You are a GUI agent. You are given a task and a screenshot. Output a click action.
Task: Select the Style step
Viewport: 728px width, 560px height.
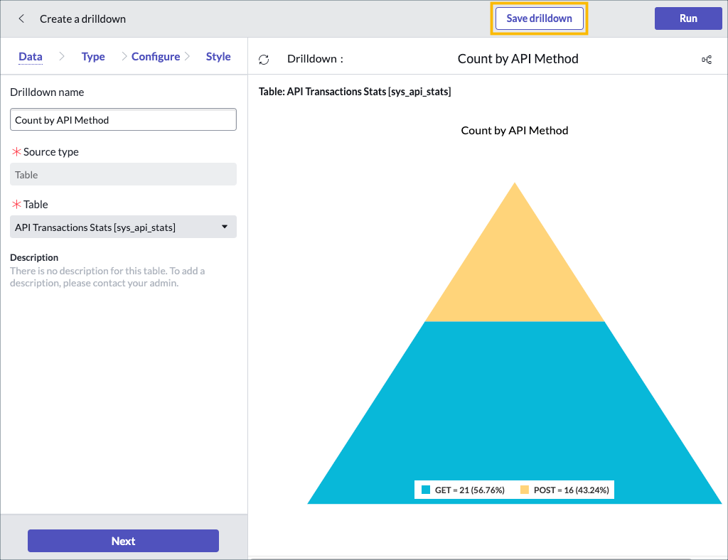click(218, 56)
